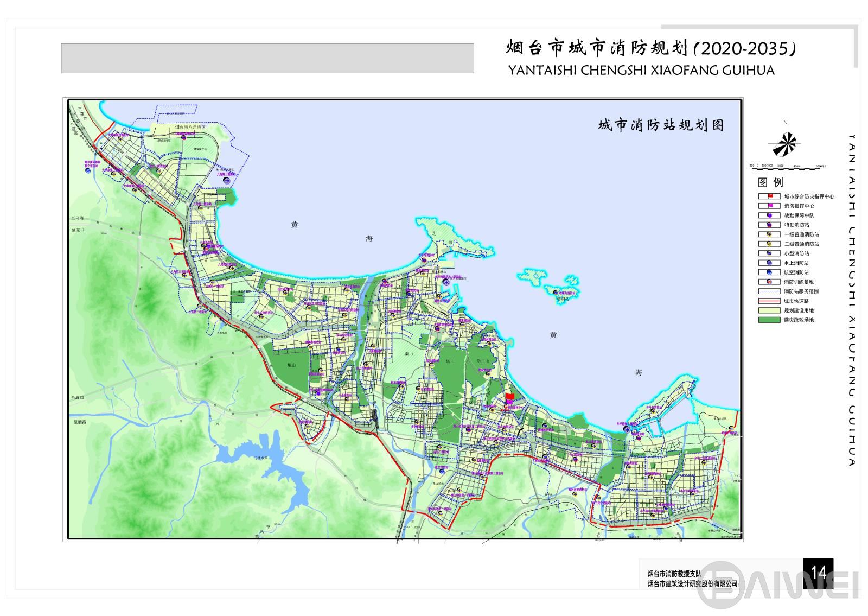
Task: Click the light yellow 规划建设用地 swatch
Action: click(769, 310)
